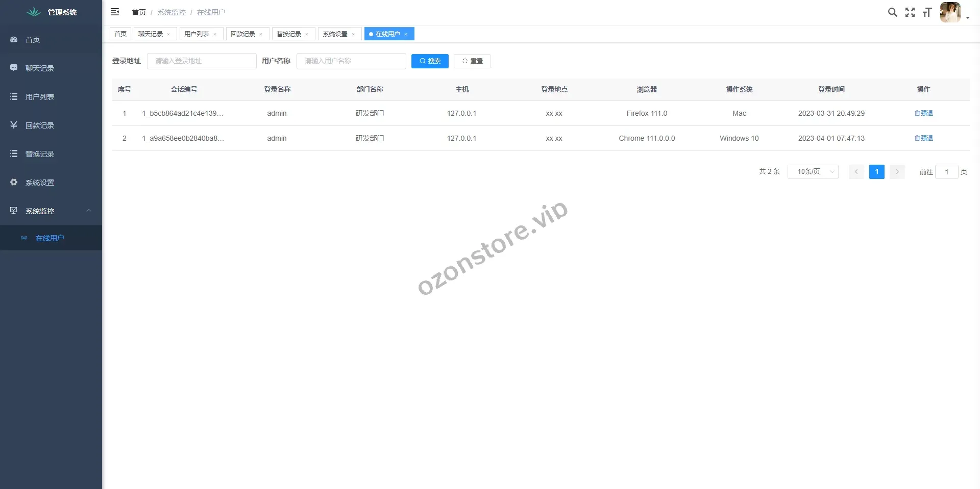This screenshot has width=980, height=489.
Task: Close the 系统设置 tab
Action: (x=353, y=34)
